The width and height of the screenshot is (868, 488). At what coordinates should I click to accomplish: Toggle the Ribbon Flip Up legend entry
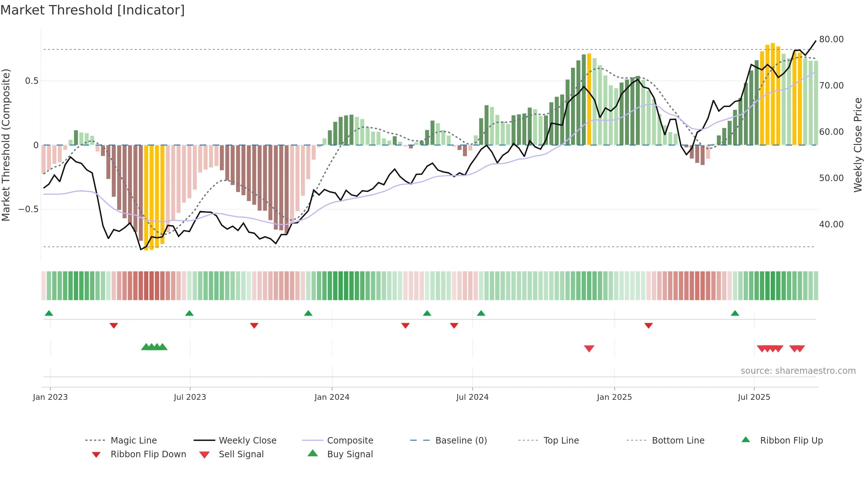coord(782,440)
